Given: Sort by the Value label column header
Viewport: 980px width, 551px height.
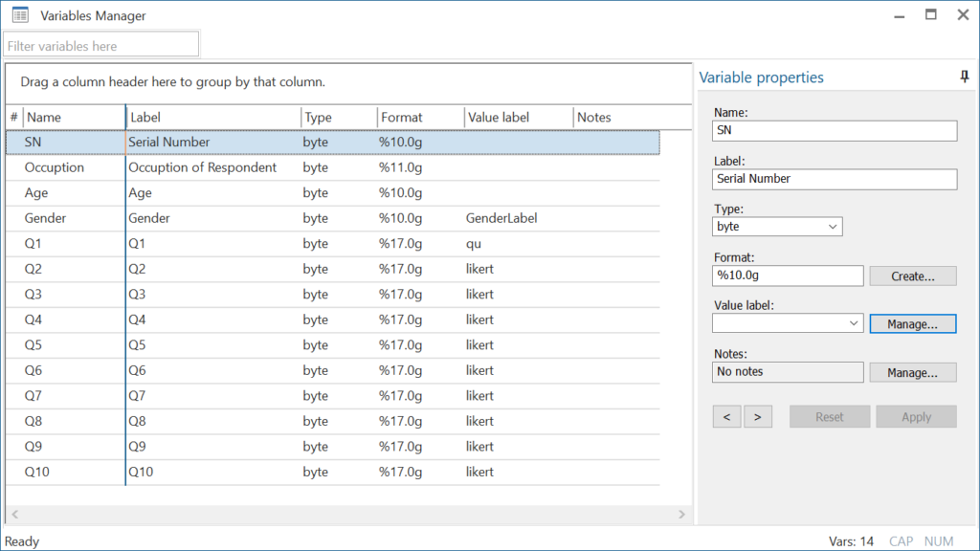Looking at the screenshot, I should click(518, 118).
